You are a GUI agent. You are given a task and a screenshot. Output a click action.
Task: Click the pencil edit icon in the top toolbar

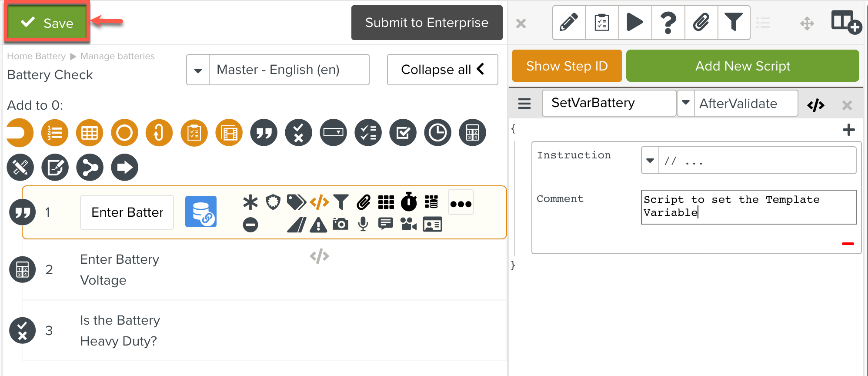[x=569, y=22]
